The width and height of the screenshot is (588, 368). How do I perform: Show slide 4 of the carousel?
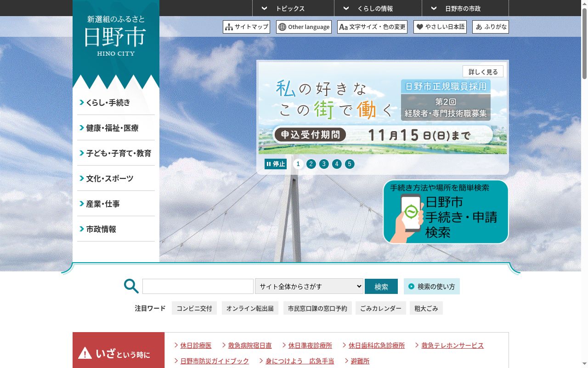(337, 164)
